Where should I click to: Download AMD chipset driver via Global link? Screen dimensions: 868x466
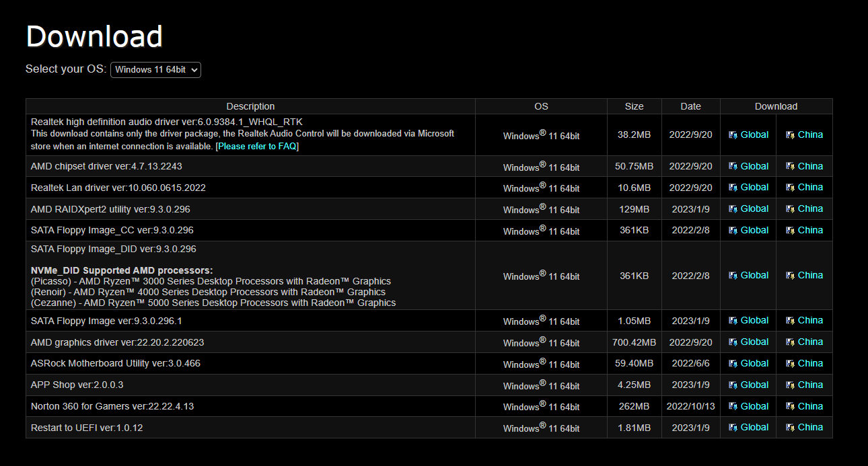(x=754, y=166)
